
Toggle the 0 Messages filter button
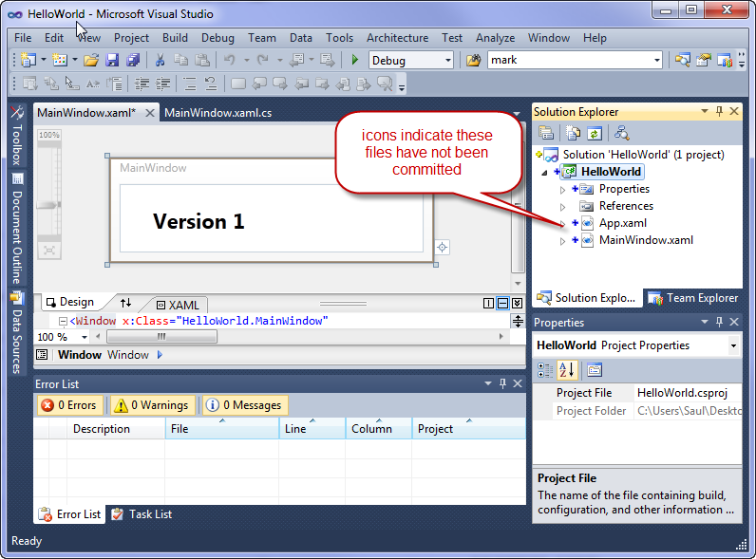[x=245, y=405]
